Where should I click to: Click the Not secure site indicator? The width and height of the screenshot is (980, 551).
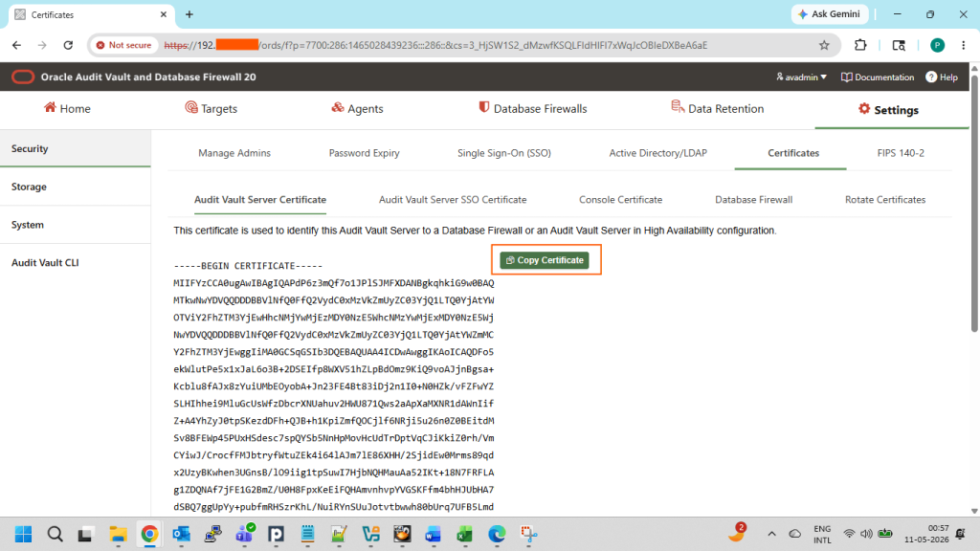pyautogui.click(x=123, y=45)
